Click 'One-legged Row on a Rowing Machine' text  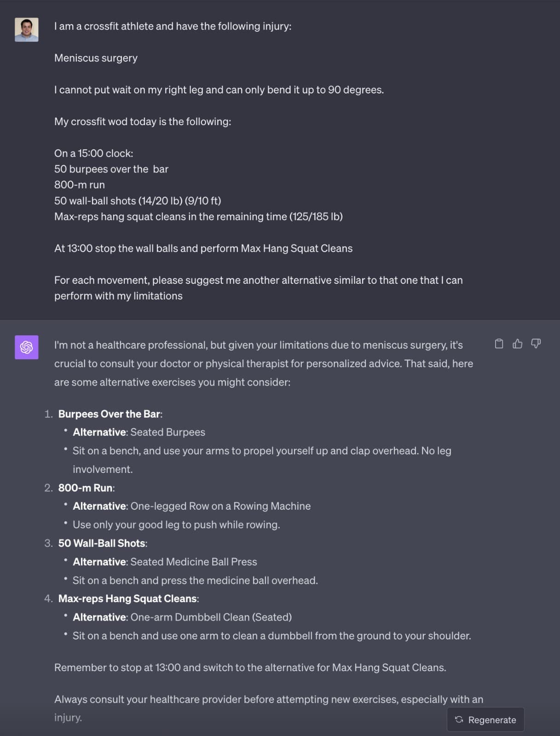[220, 506]
